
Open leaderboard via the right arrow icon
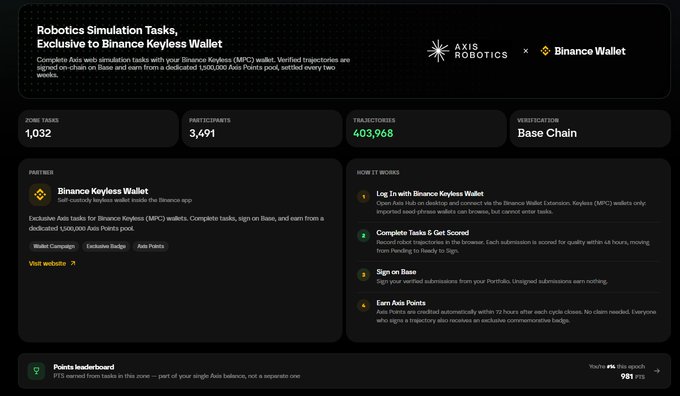[657, 371]
